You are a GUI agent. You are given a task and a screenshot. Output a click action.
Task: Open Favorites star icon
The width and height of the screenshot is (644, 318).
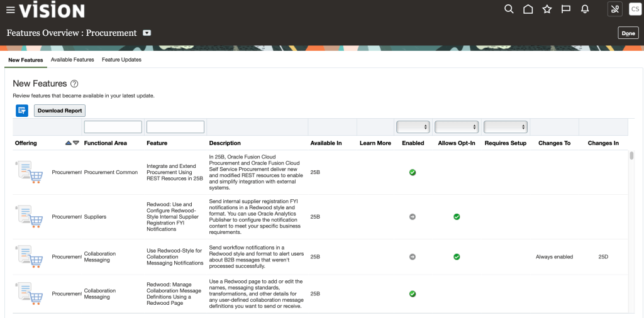pyautogui.click(x=547, y=9)
